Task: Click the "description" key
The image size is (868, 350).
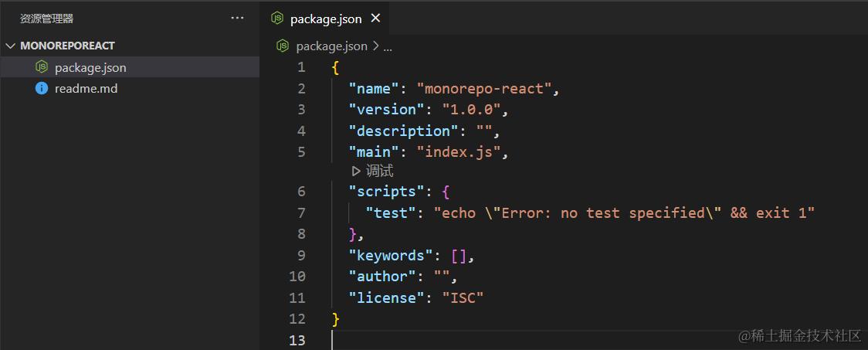Action: (x=404, y=131)
